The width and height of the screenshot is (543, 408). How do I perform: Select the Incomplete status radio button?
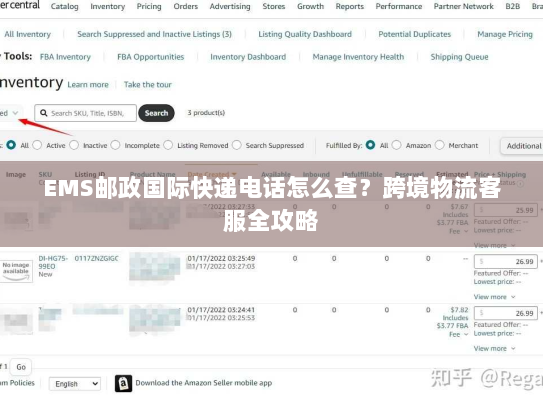coord(115,145)
